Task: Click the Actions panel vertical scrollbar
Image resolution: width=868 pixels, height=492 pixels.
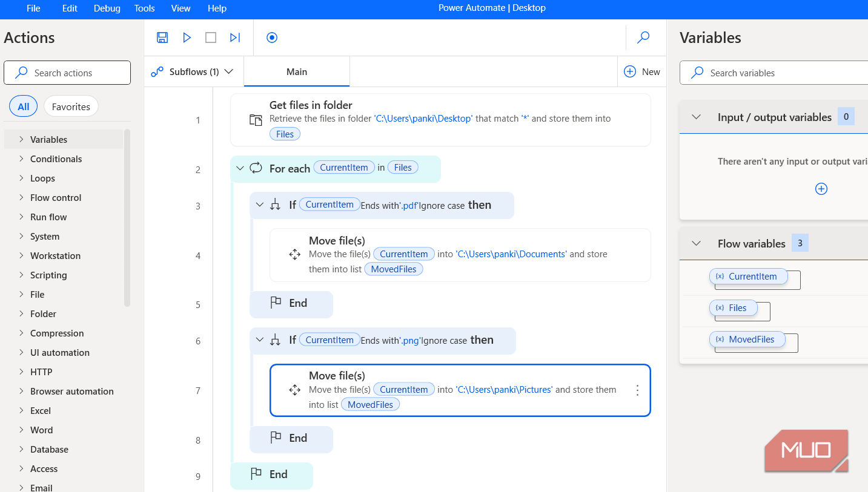Action: point(127,218)
